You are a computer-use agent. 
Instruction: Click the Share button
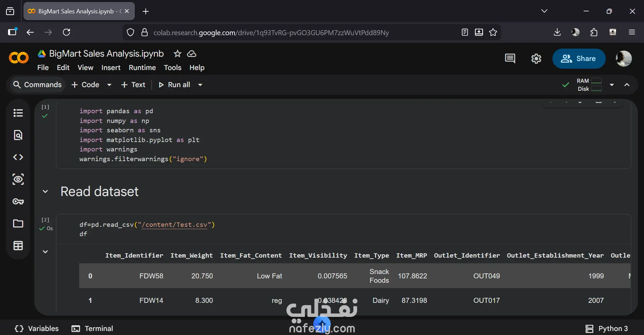click(579, 59)
